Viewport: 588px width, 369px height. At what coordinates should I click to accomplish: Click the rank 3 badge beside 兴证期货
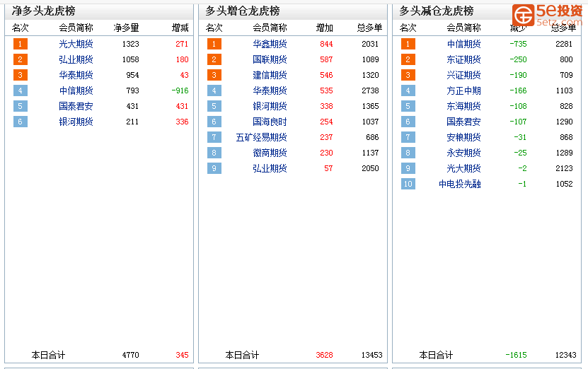click(408, 75)
